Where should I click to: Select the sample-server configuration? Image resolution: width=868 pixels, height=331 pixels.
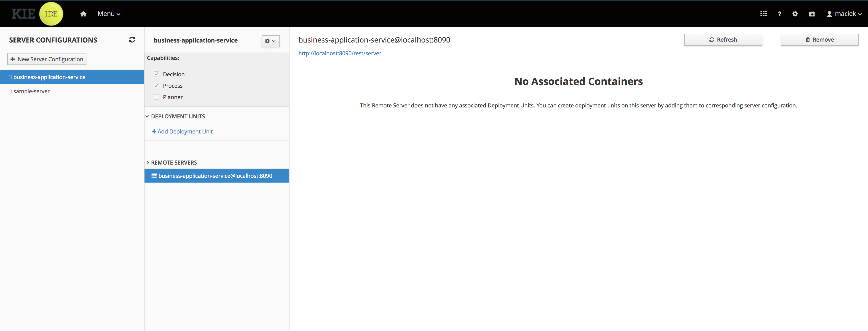(31, 91)
